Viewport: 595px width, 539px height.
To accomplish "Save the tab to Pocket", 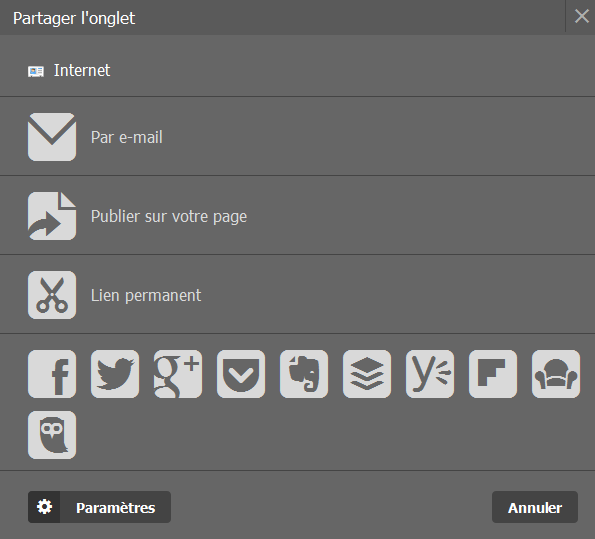I will coord(241,374).
